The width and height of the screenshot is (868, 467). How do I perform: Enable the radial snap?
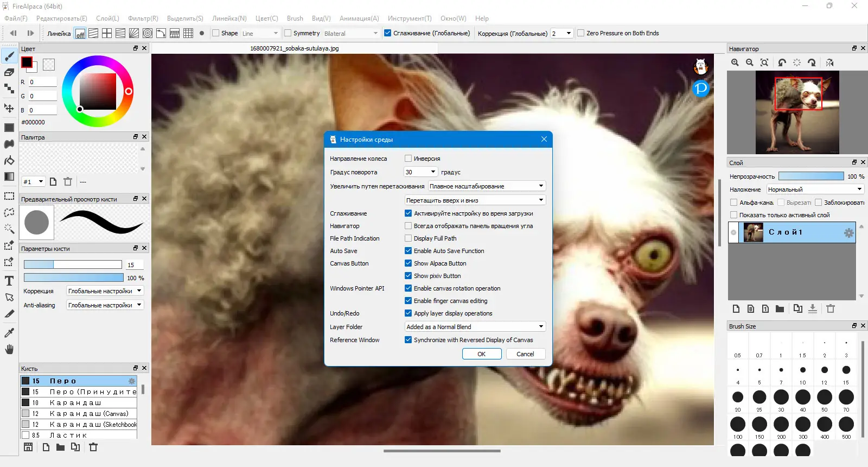tap(134, 33)
